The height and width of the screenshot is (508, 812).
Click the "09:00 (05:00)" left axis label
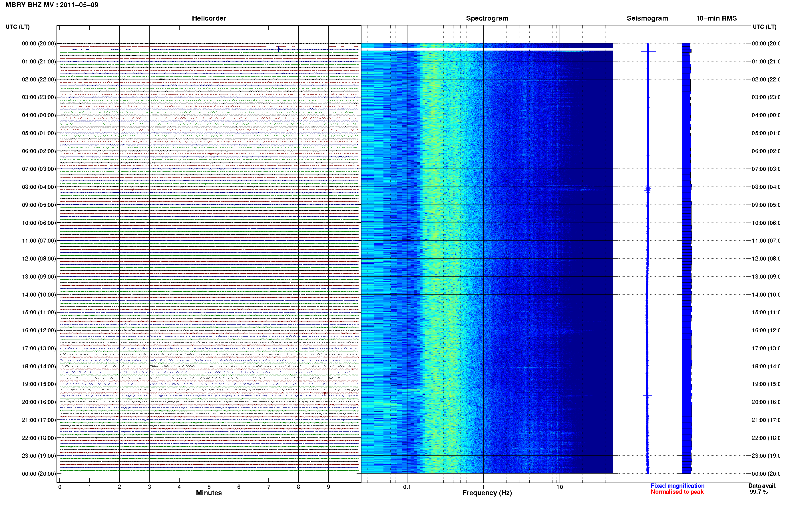39,205
